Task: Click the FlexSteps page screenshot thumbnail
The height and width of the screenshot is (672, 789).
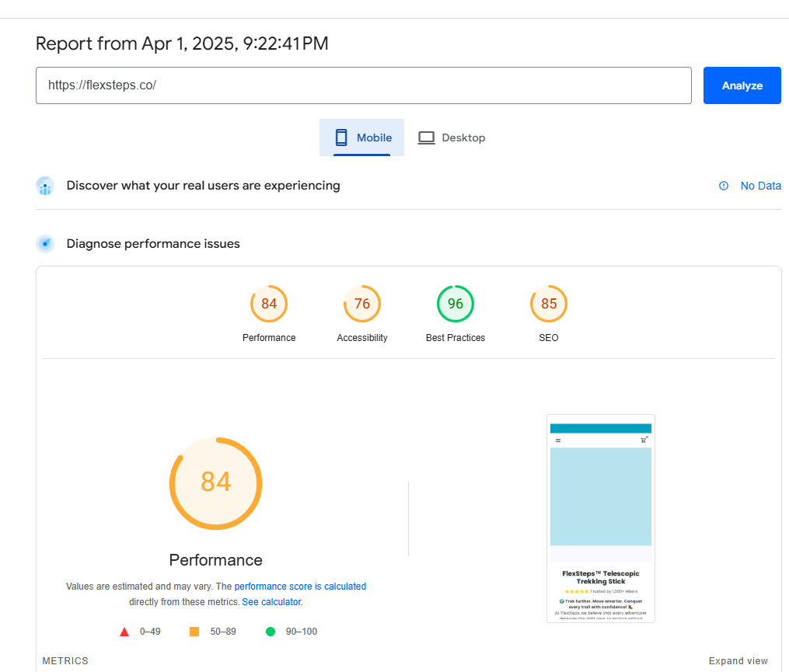Action: 600,518
